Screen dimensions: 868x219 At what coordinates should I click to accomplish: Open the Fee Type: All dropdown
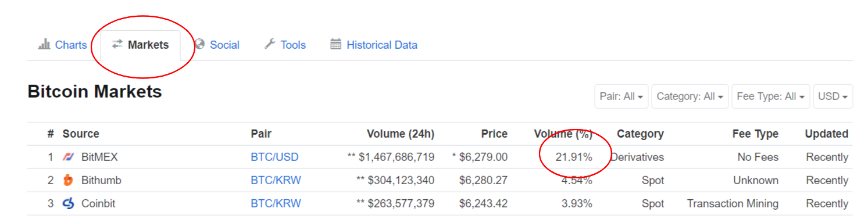771,96
